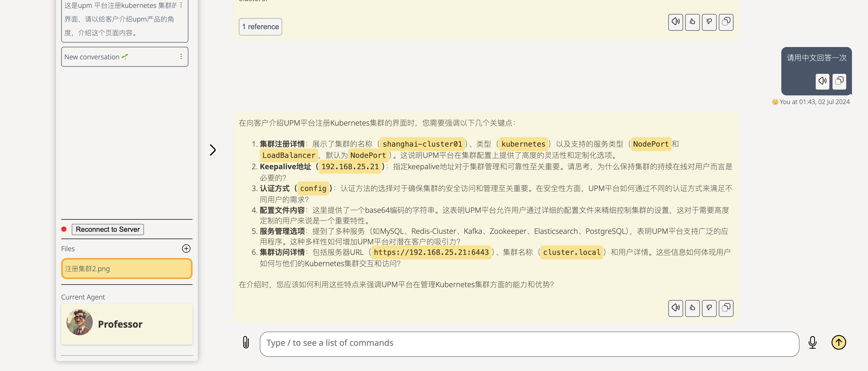This screenshot has height=371, width=868.
Task: Play audio of the Chinese response
Action: point(675,308)
